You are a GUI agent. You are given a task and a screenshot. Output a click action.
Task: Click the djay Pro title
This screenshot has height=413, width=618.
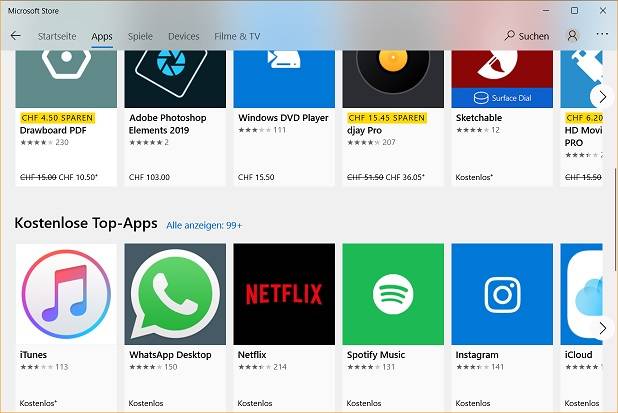pos(364,130)
